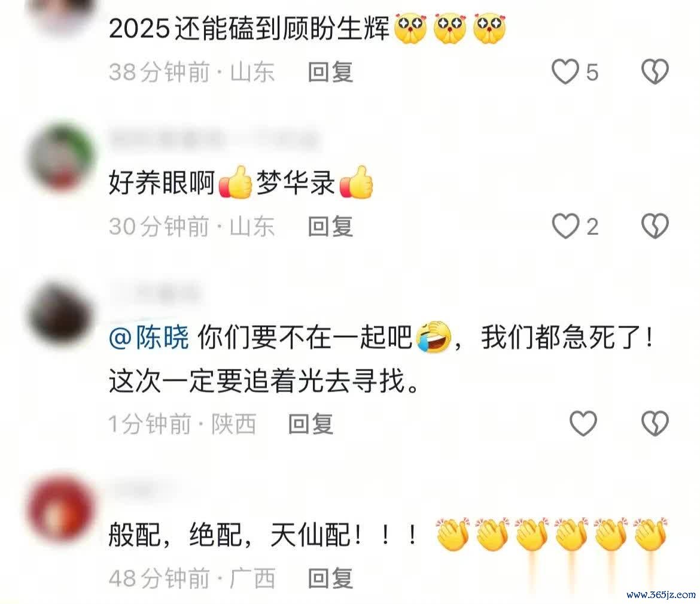Open the www.365jz.com watermark link

tap(661, 595)
